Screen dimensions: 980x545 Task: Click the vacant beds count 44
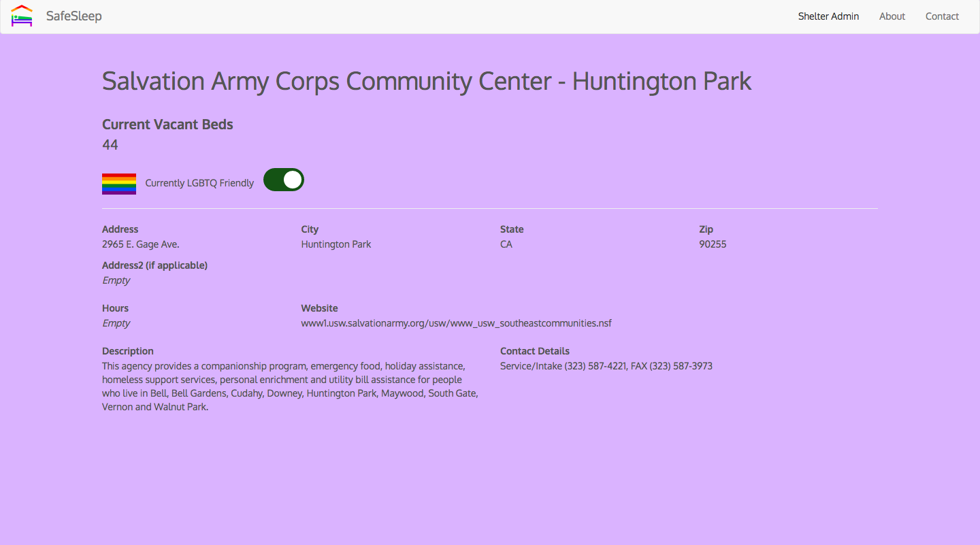pos(110,145)
